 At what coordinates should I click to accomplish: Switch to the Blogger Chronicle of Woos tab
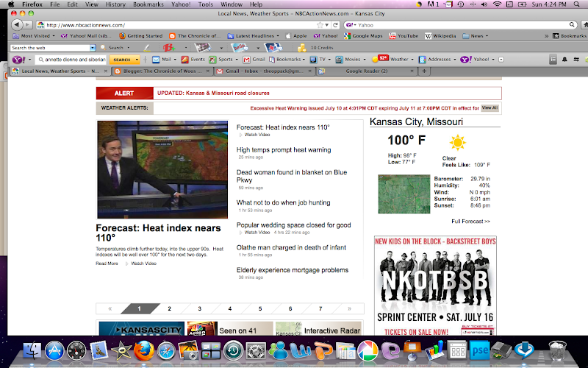pyautogui.click(x=162, y=71)
